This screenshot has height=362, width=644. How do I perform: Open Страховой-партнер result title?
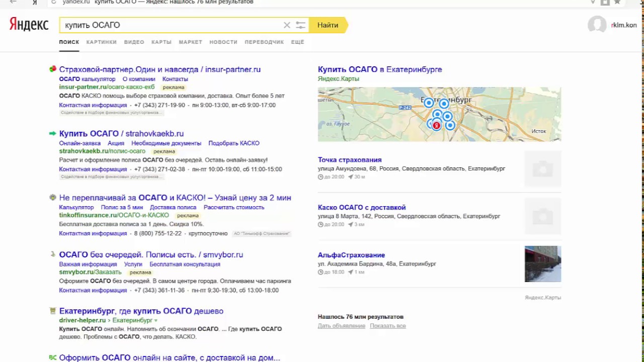159,69
